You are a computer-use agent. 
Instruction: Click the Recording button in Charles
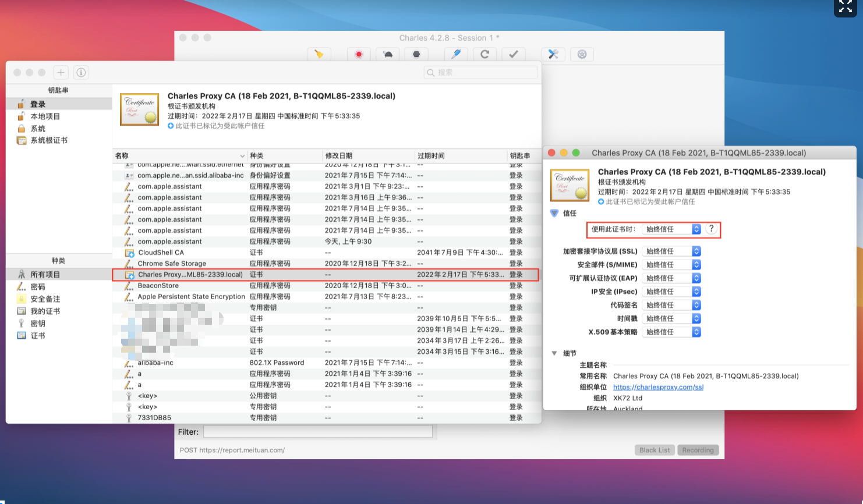pos(698,450)
